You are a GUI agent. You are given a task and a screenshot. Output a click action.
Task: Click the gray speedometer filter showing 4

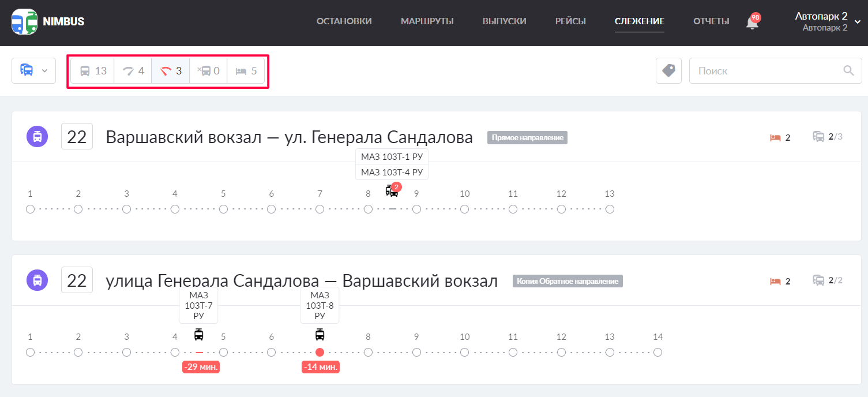tap(133, 70)
